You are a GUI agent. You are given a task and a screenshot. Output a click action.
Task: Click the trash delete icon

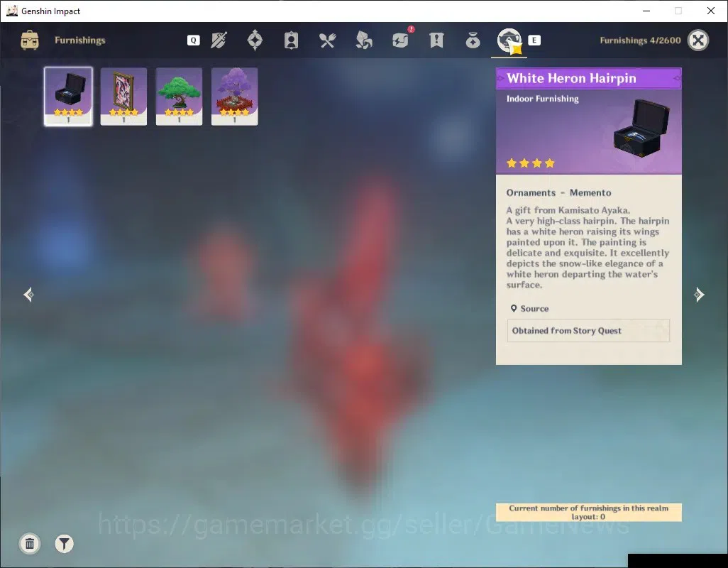(x=30, y=543)
